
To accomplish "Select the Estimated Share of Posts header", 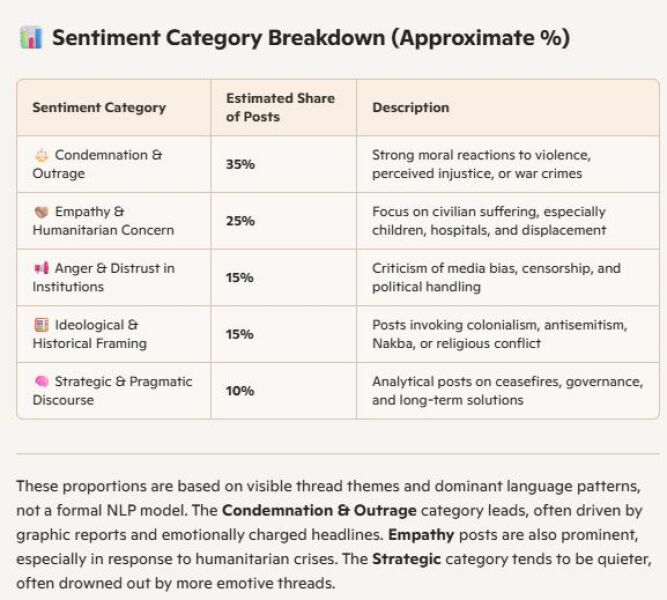I will pyautogui.click(x=267, y=107).
